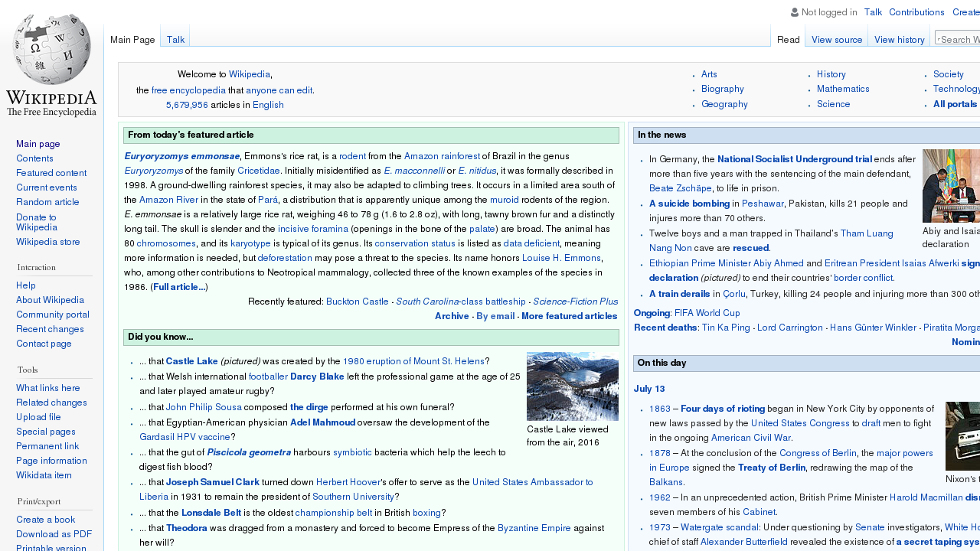Click the 5,679,956 articles count link
This screenshot has width=980, height=551.
[x=187, y=105]
